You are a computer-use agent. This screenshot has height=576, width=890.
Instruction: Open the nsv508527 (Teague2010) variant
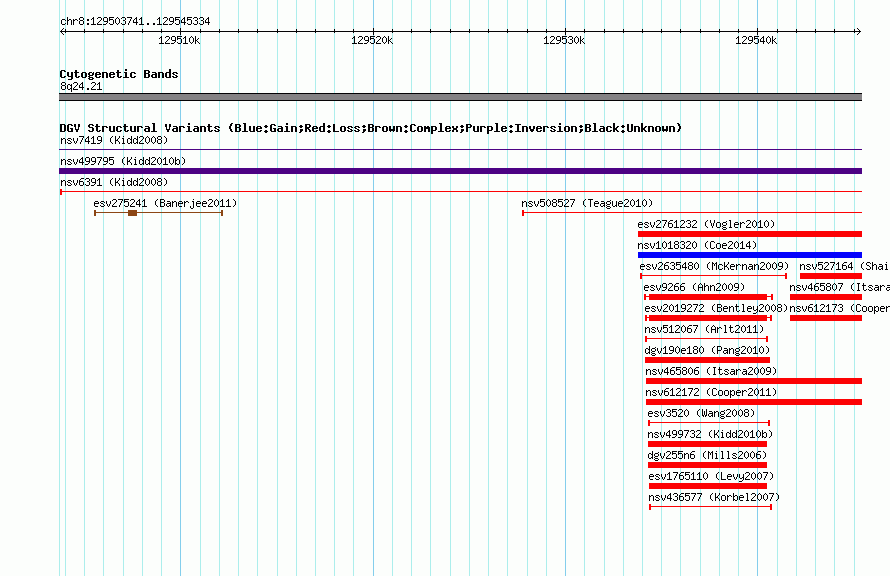coord(587,203)
